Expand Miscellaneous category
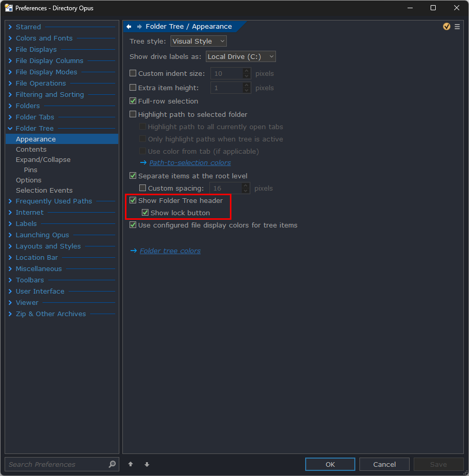Image resolution: width=469 pixels, height=476 pixels. pos(10,268)
